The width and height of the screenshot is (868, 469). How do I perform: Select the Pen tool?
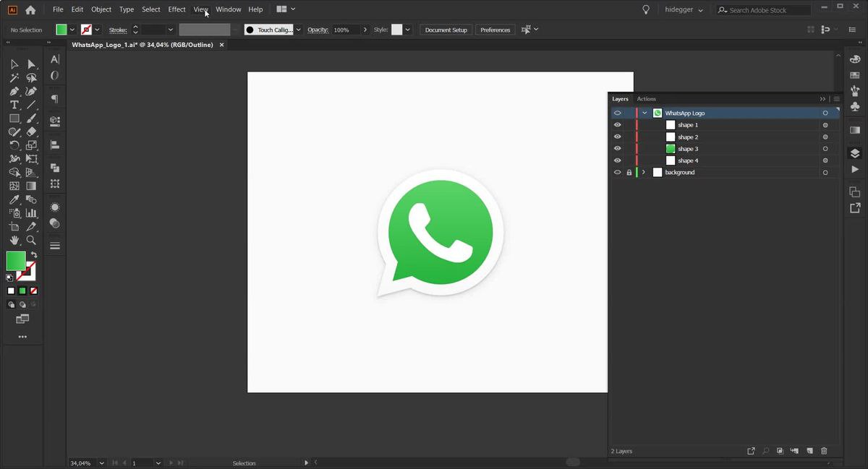coord(14,92)
